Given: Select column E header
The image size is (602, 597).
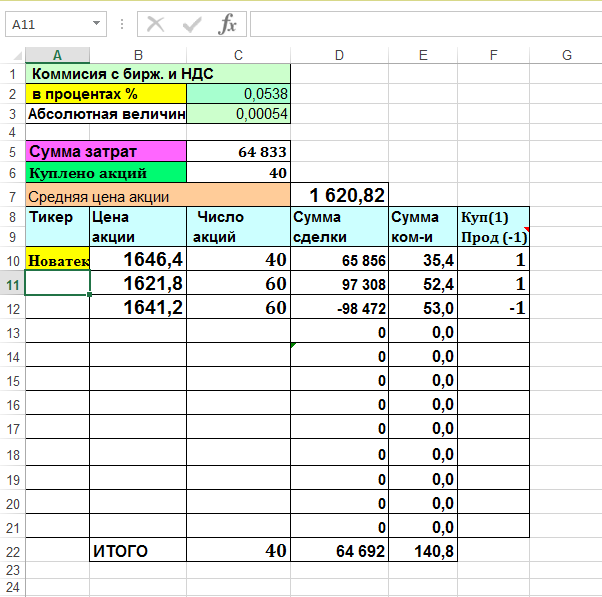Looking at the screenshot, I should click(423, 55).
